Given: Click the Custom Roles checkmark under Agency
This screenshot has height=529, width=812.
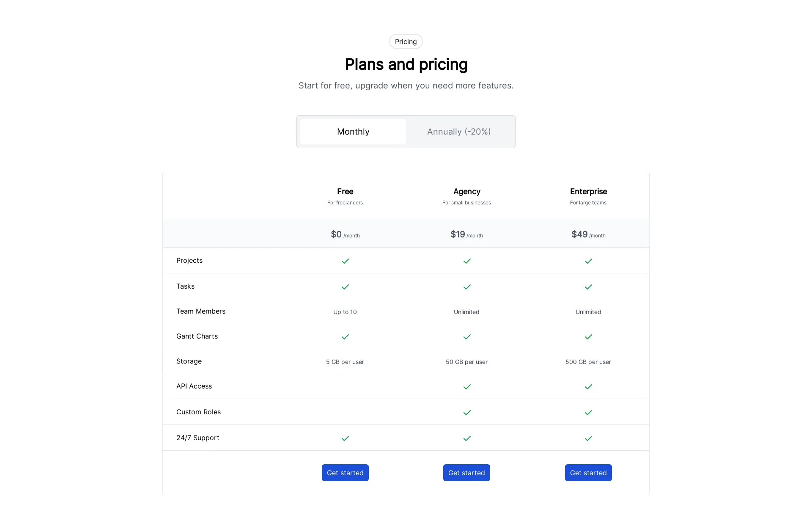Looking at the screenshot, I should point(467,413).
